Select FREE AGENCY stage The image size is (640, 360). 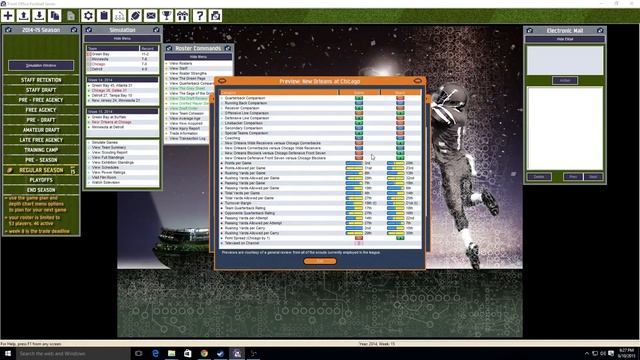(41, 110)
